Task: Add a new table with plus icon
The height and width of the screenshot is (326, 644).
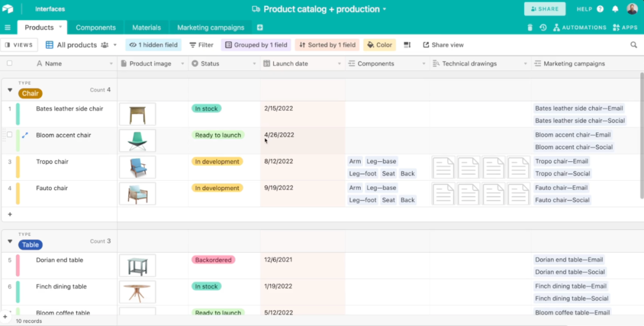Action: click(x=259, y=27)
